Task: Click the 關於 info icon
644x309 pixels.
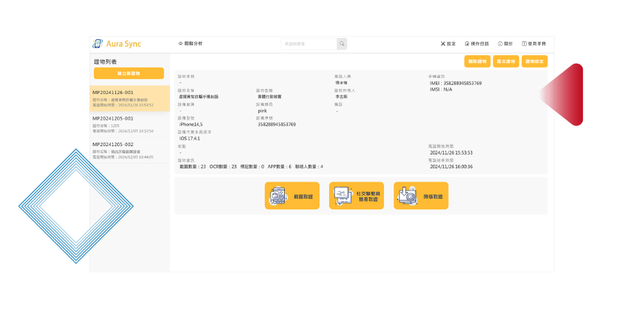Action: point(500,44)
